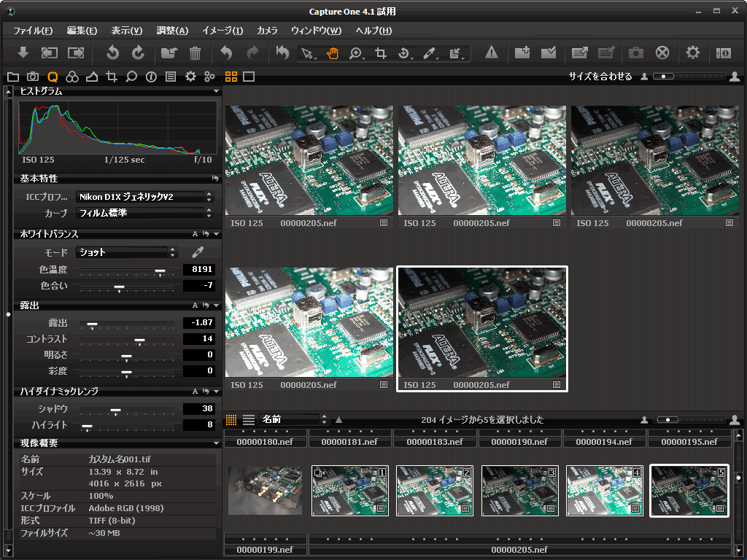Select the rotation straighten tool

(x=404, y=53)
